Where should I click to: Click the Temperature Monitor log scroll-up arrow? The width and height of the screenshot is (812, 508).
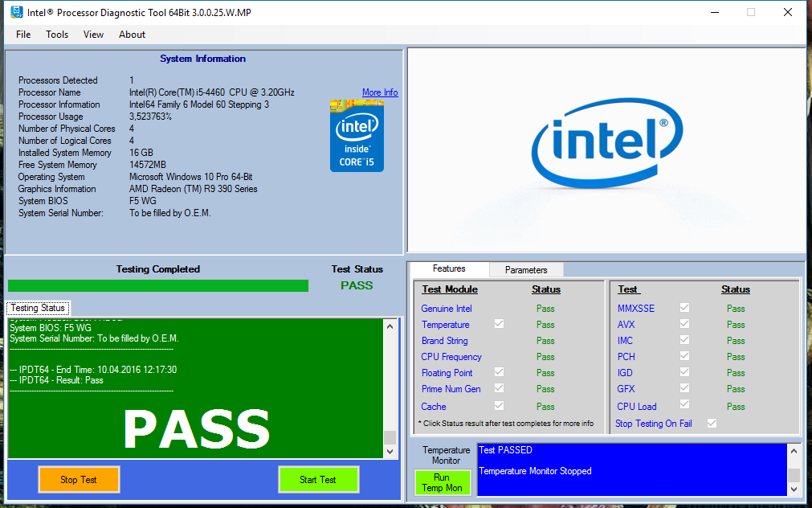(794, 451)
